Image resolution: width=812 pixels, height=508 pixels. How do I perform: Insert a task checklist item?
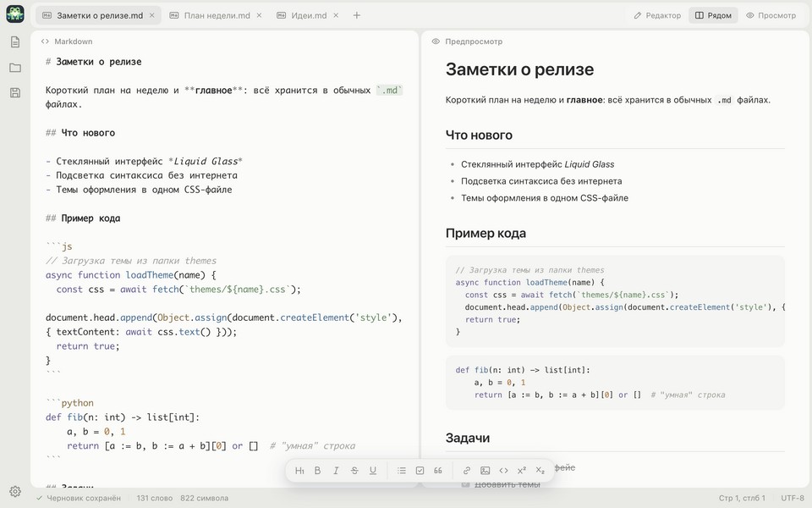tap(420, 471)
